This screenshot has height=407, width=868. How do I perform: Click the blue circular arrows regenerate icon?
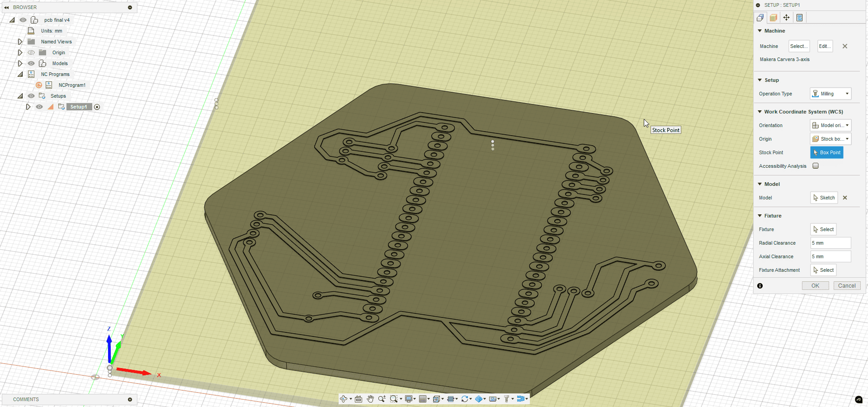[x=464, y=399]
